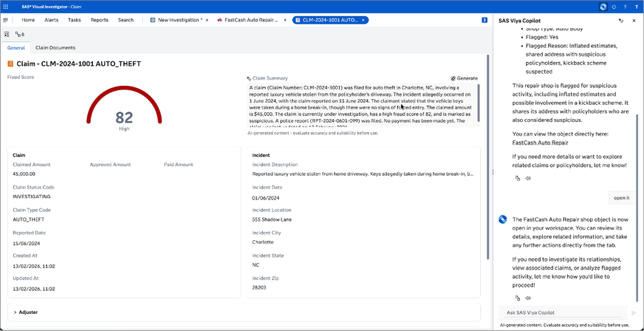
Task: Click the Incident Description text
Action: click(x=363, y=174)
